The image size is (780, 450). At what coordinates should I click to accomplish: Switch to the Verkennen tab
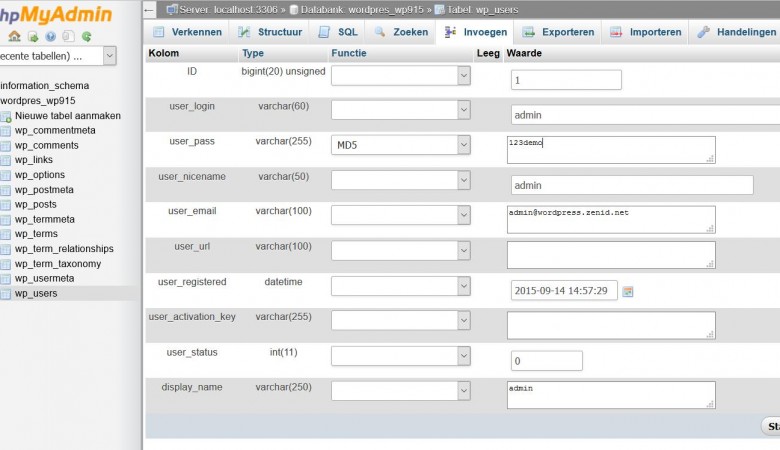point(188,32)
